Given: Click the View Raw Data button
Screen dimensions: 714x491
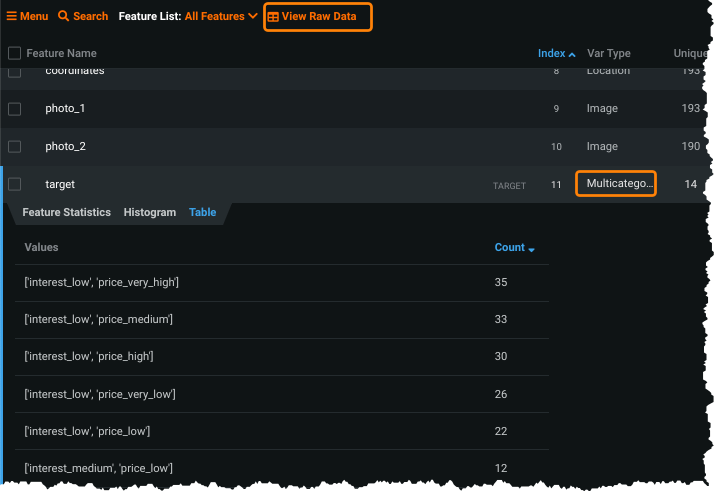Looking at the screenshot, I should coord(318,17).
